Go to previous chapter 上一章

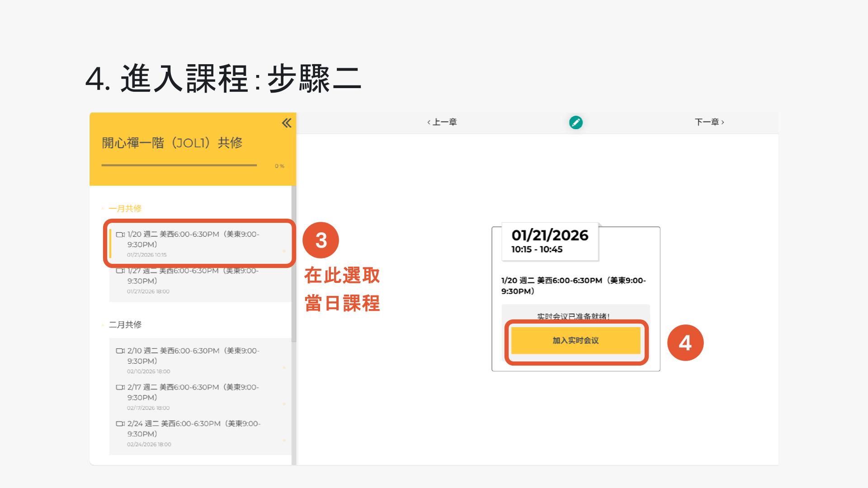[442, 122]
